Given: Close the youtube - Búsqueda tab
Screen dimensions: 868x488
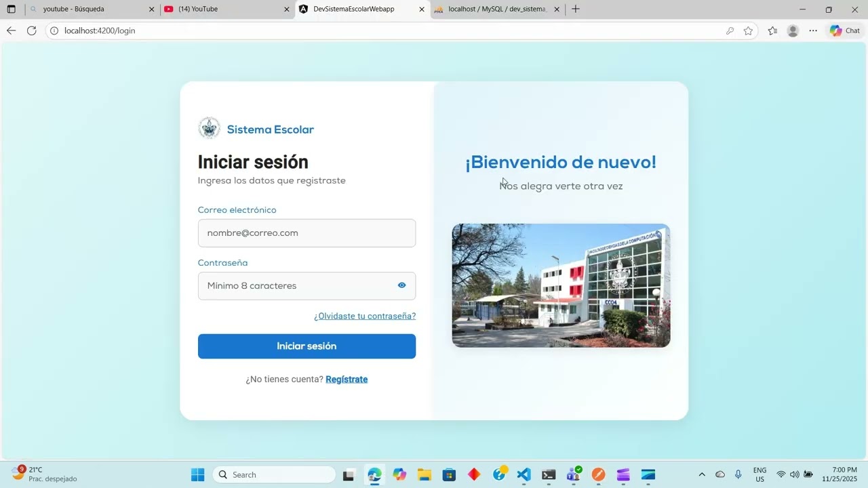Looking at the screenshot, I should (x=151, y=9).
